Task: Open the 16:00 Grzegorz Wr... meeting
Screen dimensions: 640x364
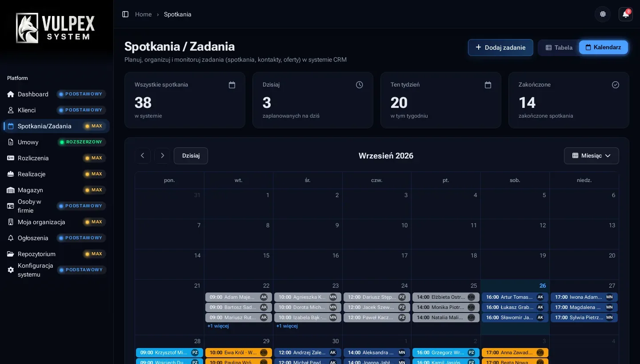Action: point(446,352)
